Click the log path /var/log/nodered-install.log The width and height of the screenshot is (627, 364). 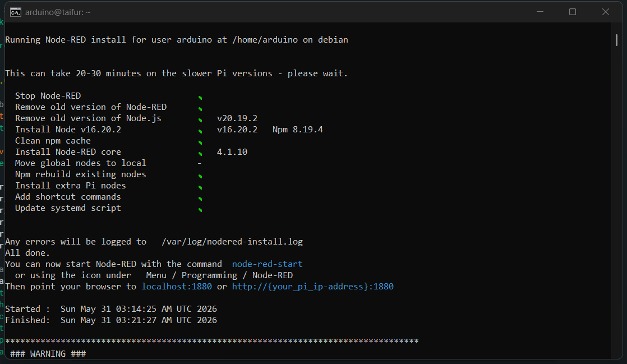pos(232,242)
